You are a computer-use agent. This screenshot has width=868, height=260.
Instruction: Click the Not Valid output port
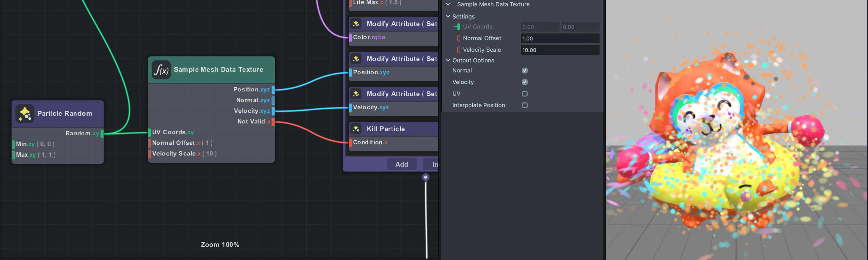(273, 122)
